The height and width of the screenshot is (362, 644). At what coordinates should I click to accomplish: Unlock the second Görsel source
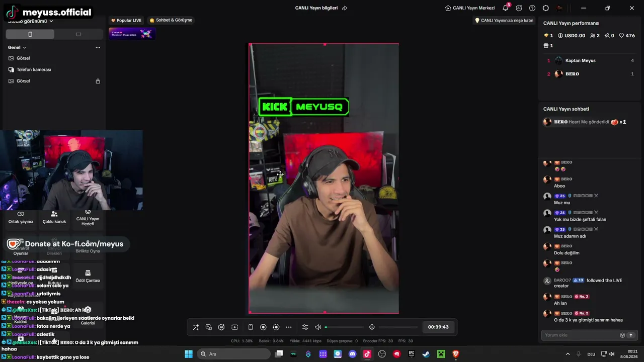click(98, 81)
